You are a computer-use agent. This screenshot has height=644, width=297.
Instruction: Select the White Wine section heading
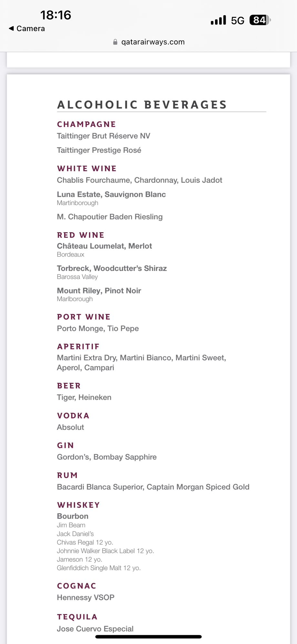click(87, 169)
